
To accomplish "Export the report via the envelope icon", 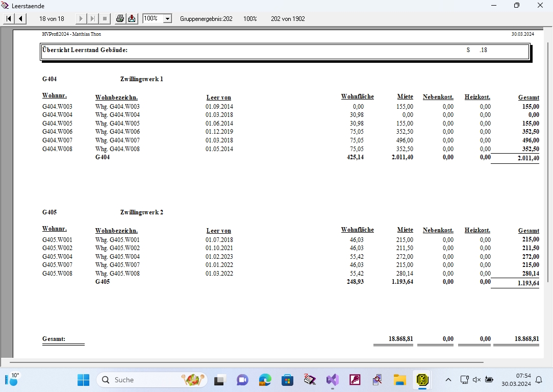I will [x=132, y=19].
